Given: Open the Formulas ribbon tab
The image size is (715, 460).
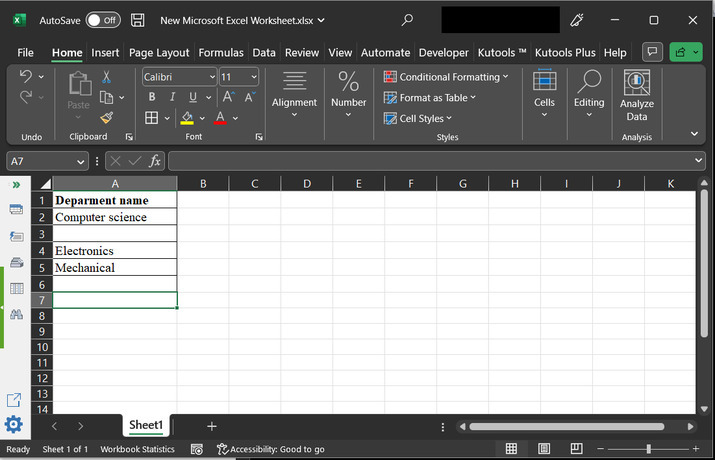Looking at the screenshot, I should 221,52.
